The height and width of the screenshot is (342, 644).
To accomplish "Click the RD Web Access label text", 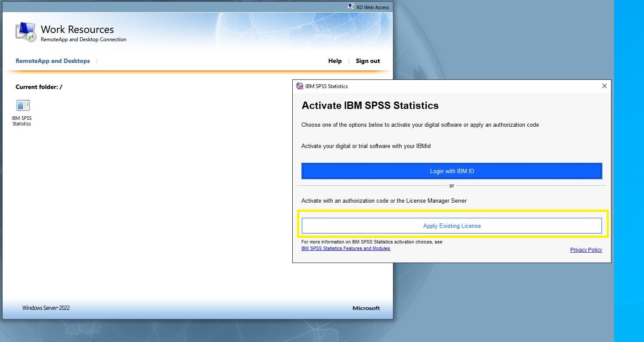I will (x=373, y=7).
